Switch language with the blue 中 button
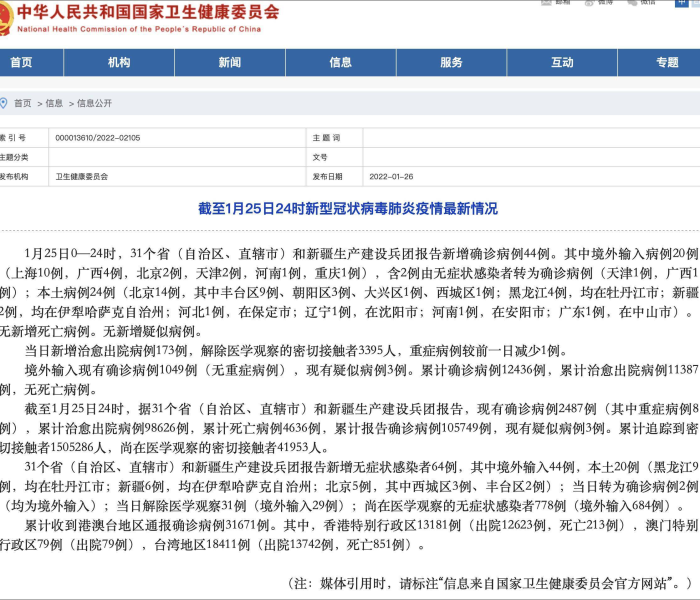 click(683, 3)
